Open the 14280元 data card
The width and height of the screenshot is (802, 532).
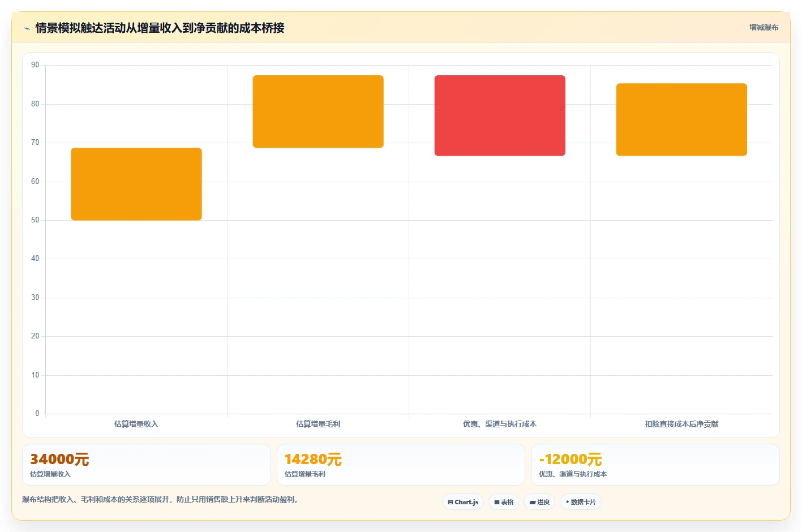(x=401, y=465)
